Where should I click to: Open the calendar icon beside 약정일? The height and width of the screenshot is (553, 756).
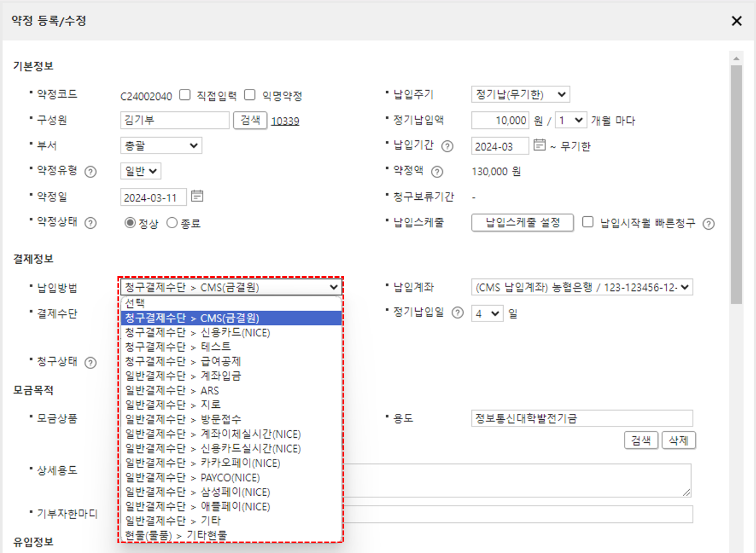click(x=197, y=196)
